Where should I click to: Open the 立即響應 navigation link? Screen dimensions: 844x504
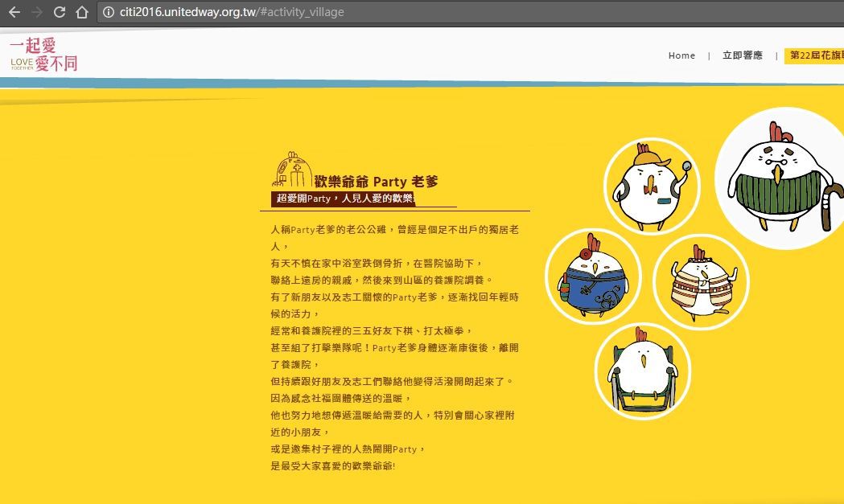click(742, 55)
